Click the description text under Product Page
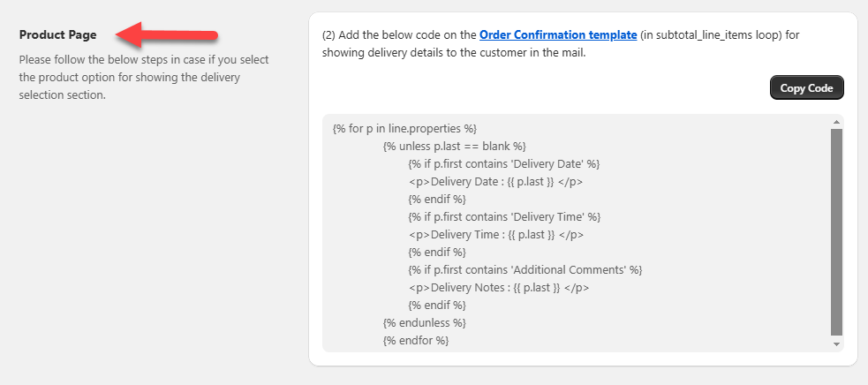The image size is (868, 385). point(144,78)
